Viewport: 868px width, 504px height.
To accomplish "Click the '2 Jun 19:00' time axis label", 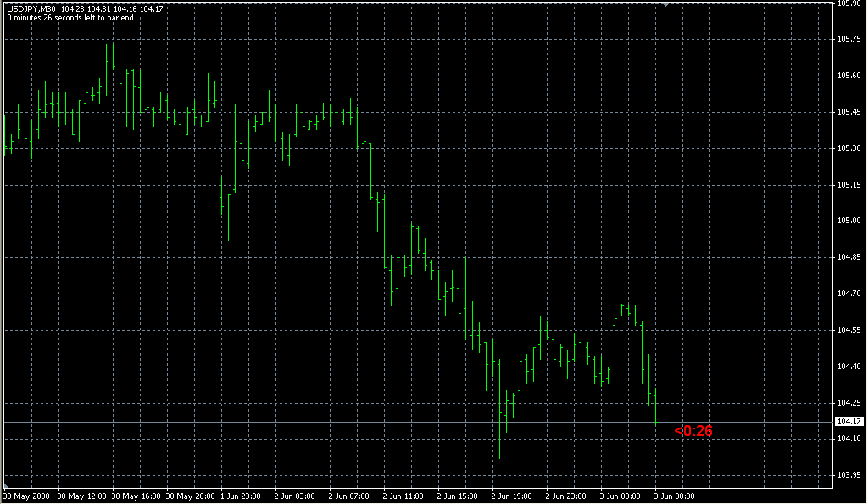I will [x=511, y=496].
